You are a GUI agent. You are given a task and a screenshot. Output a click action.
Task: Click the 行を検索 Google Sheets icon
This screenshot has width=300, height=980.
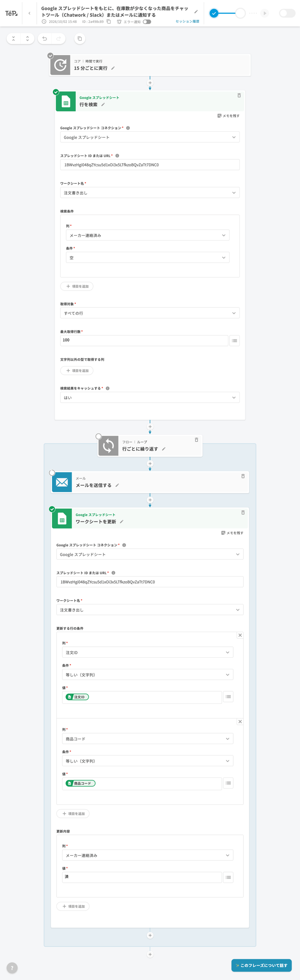[x=66, y=101]
